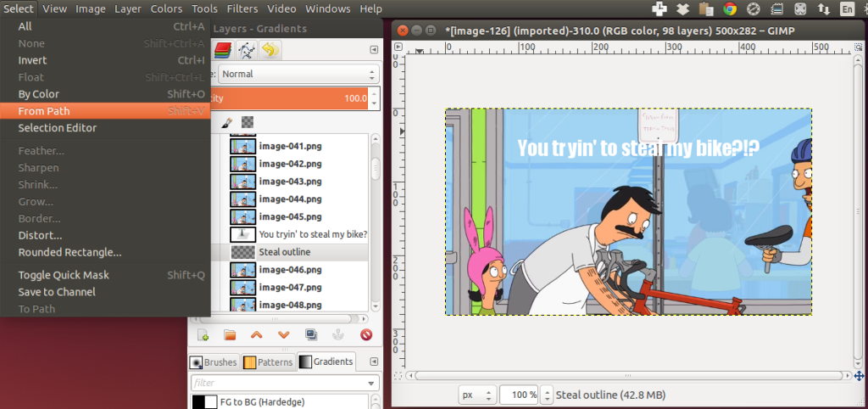Toggle the lock alpha channel checkerboard icon
This screenshot has width=868, height=409.
pos(248,122)
